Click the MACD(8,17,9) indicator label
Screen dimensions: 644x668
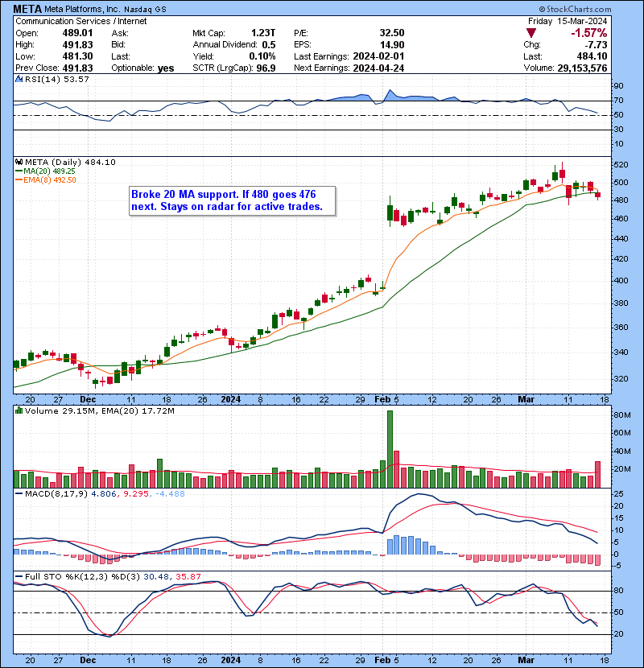tap(56, 494)
